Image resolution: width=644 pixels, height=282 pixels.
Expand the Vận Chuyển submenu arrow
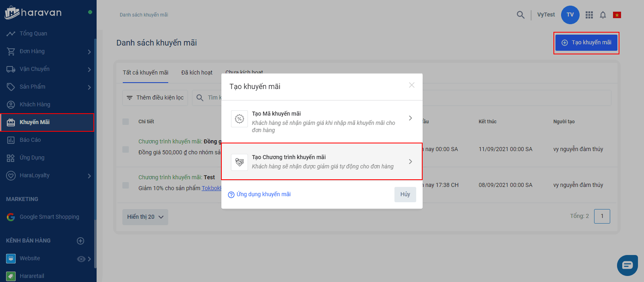point(89,69)
